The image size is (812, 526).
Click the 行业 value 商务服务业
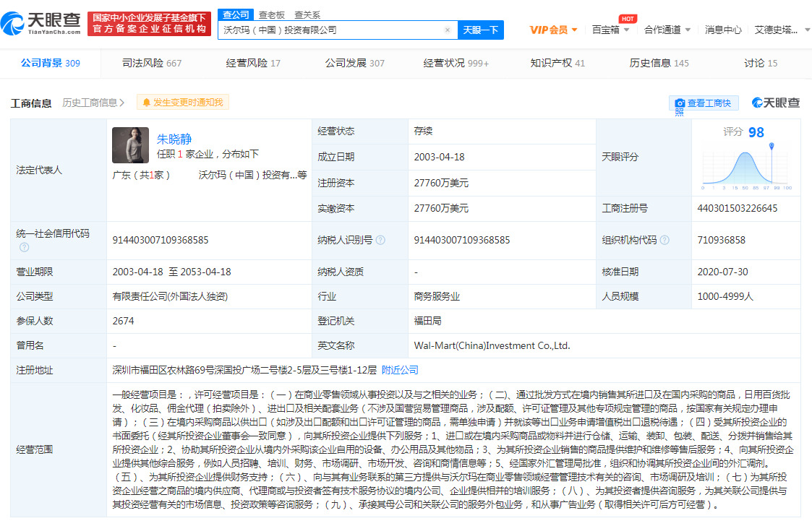coord(437,297)
